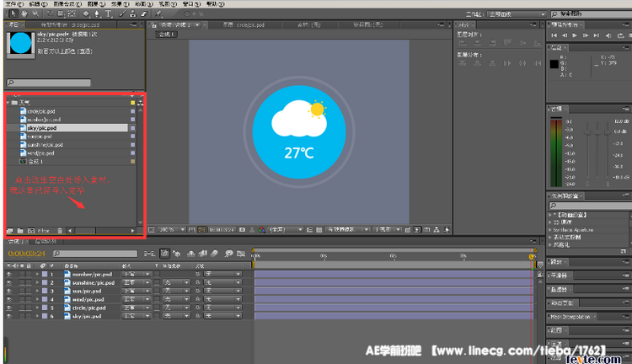This screenshot has height=364, width=632.
Task: Hide the circle/pic.psd layer eye
Action: 9,308
